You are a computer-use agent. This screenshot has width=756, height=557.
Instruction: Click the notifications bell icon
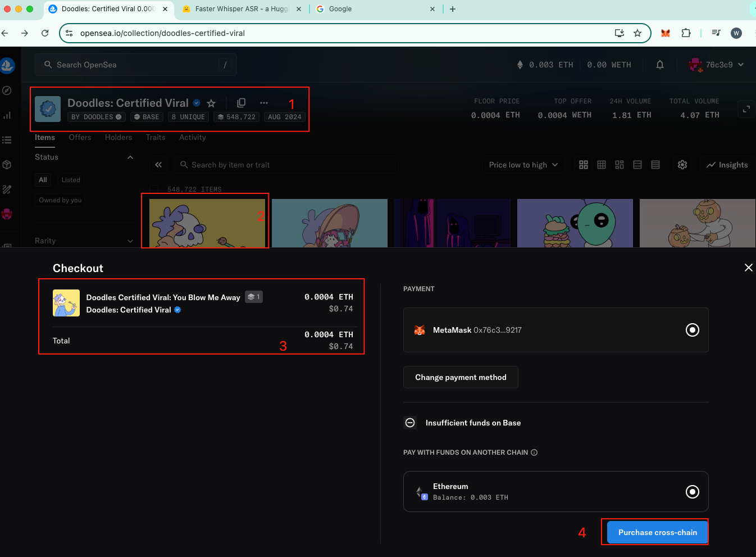click(660, 65)
